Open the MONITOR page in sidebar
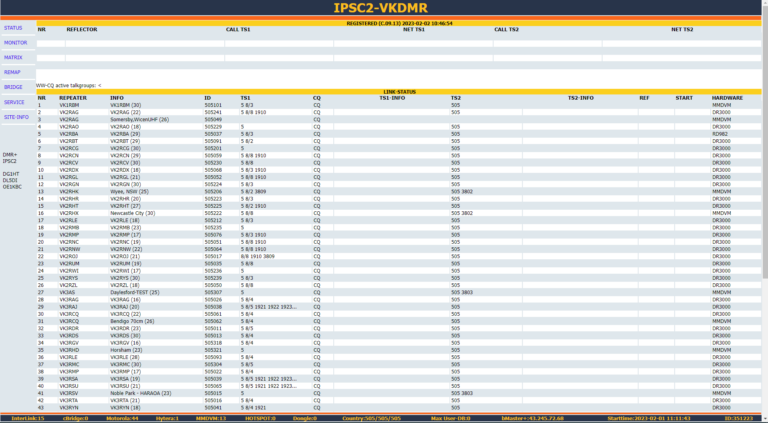 15,43
